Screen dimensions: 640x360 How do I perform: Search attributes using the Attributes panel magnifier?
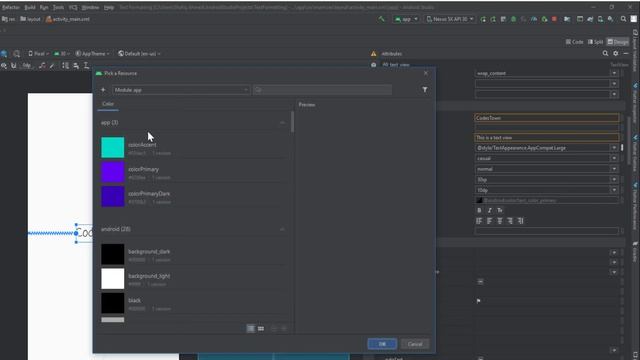(x=605, y=53)
